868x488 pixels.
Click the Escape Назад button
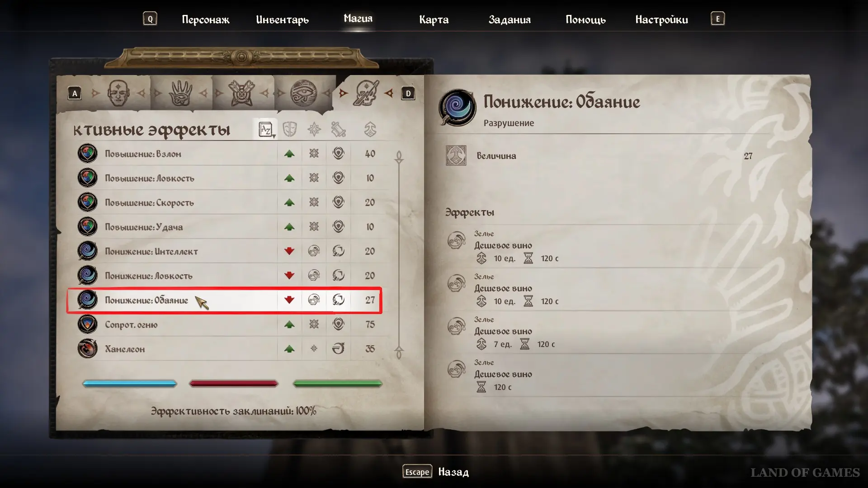(435, 472)
